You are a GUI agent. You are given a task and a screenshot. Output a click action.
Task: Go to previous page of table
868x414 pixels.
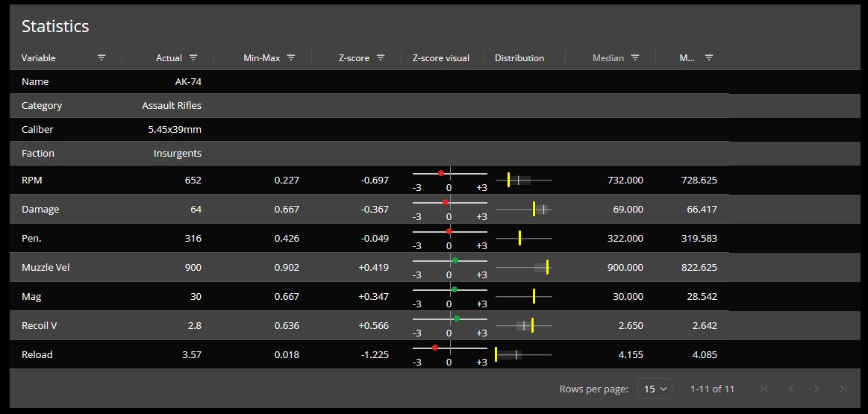click(x=791, y=389)
